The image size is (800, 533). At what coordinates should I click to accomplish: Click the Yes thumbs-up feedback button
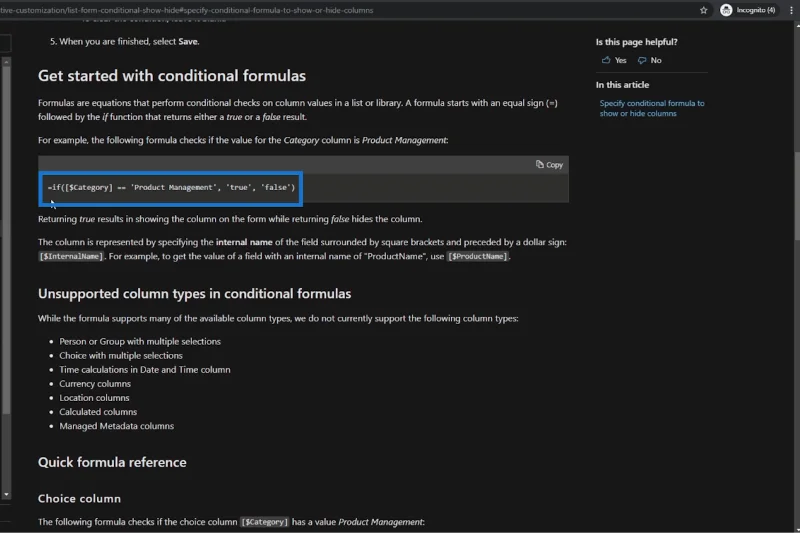(614, 60)
